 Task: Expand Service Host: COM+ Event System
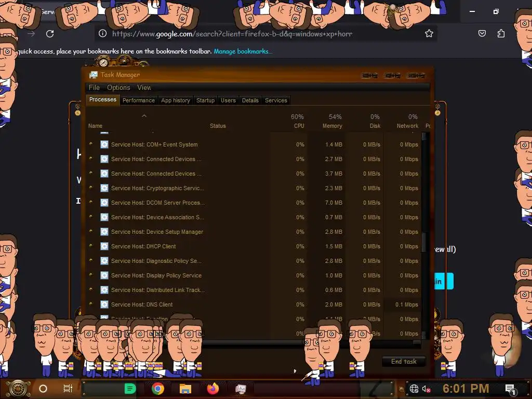click(x=91, y=144)
